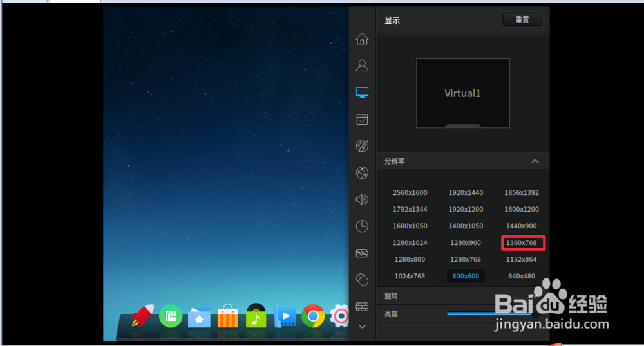This screenshot has height=346, width=644.
Task: Choose resolution 1792x1344
Action: [410, 210]
